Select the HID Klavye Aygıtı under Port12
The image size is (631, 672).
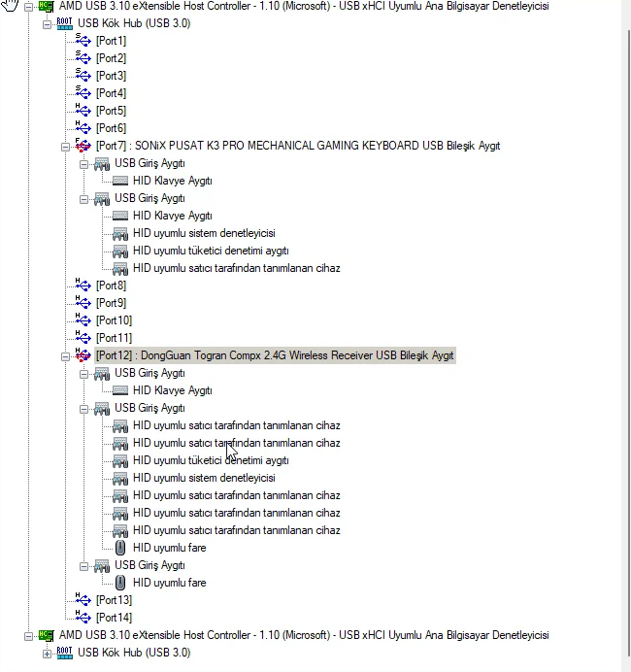click(172, 390)
